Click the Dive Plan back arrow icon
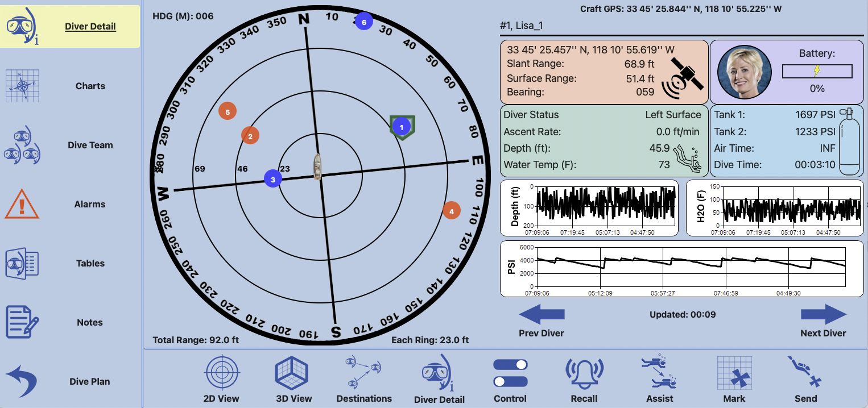 22,381
